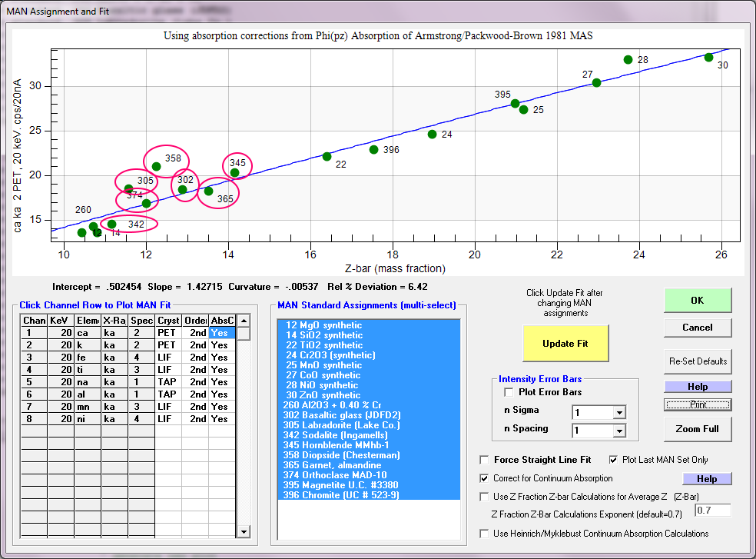Uncheck Plot Last MAN Set Only

(x=613, y=460)
